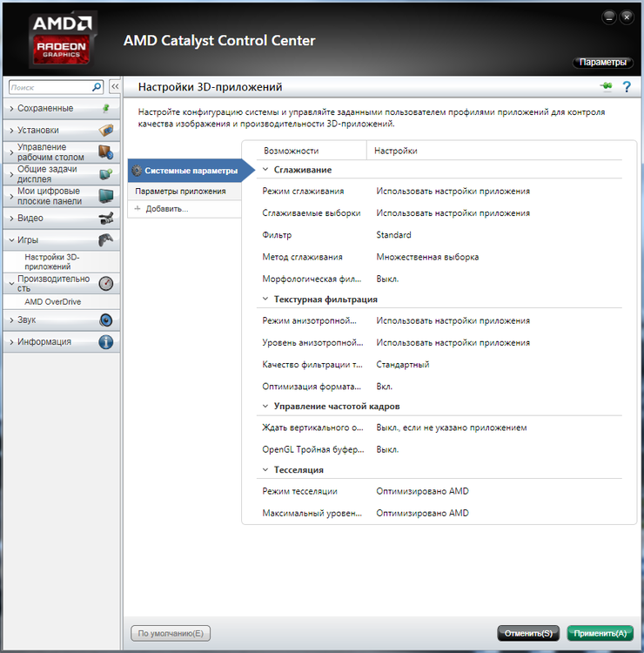Expand the Установки section
This screenshot has width=644, height=653.
pos(11,131)
